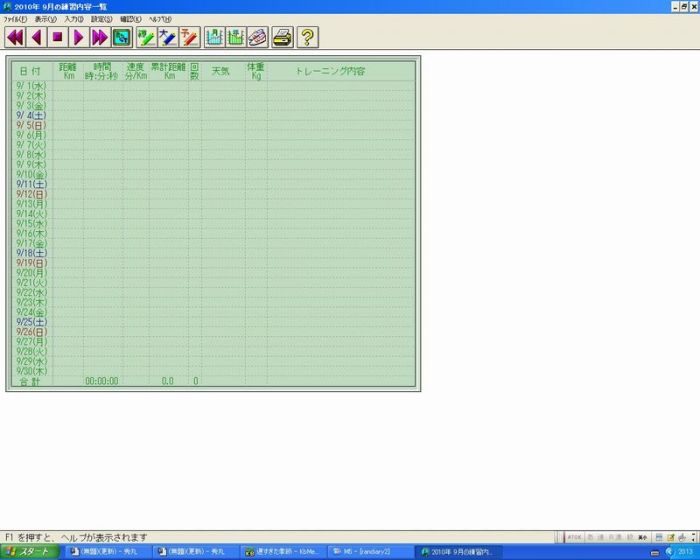The image size is (700, 560).
Task: Click the トレーニング内容 column header
Action: click(330, 72)
